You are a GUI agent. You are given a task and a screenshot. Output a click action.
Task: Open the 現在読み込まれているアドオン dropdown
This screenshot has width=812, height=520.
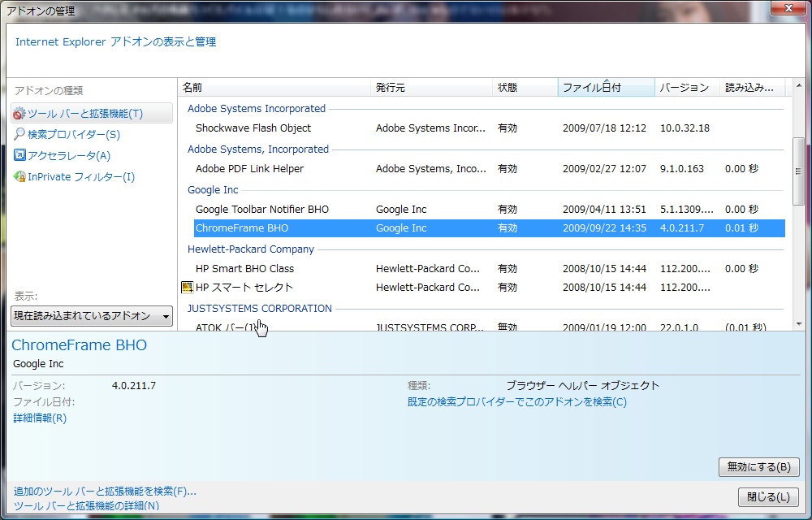pos(92,316)
